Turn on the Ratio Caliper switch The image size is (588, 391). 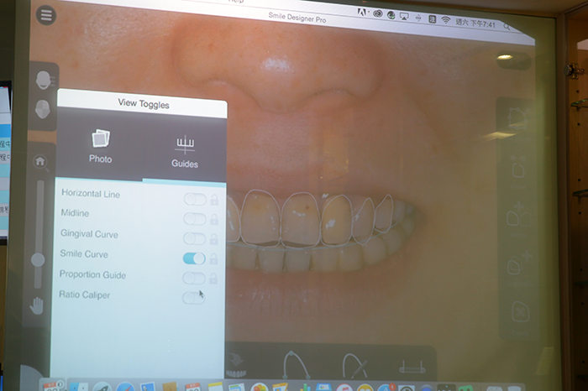(193, 298)
